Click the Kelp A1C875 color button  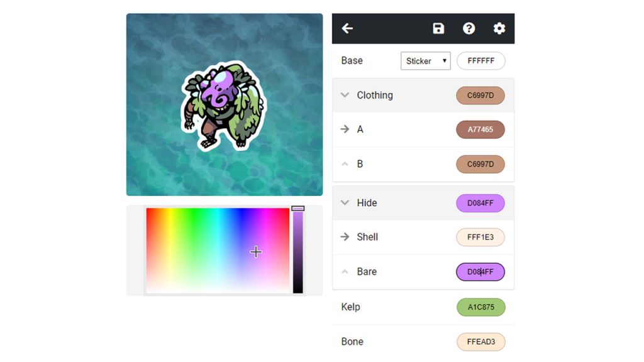[x=480, y=307]
